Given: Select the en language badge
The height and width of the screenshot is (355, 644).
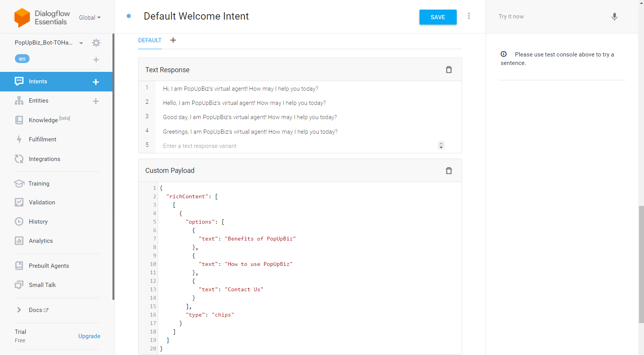Looking at the screenshot, I should coord(22,59).
